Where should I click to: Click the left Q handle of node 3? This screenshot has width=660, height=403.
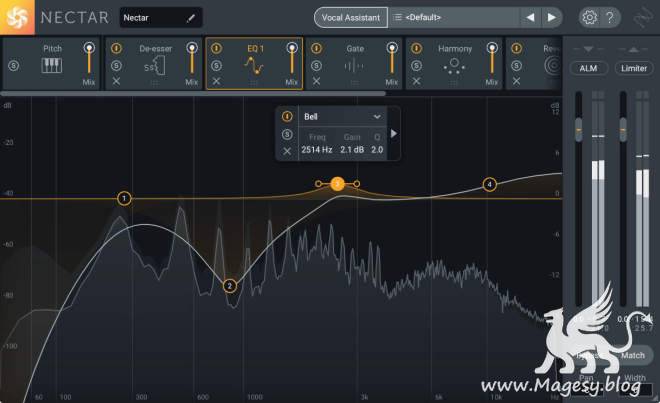(x=318, y=184)
